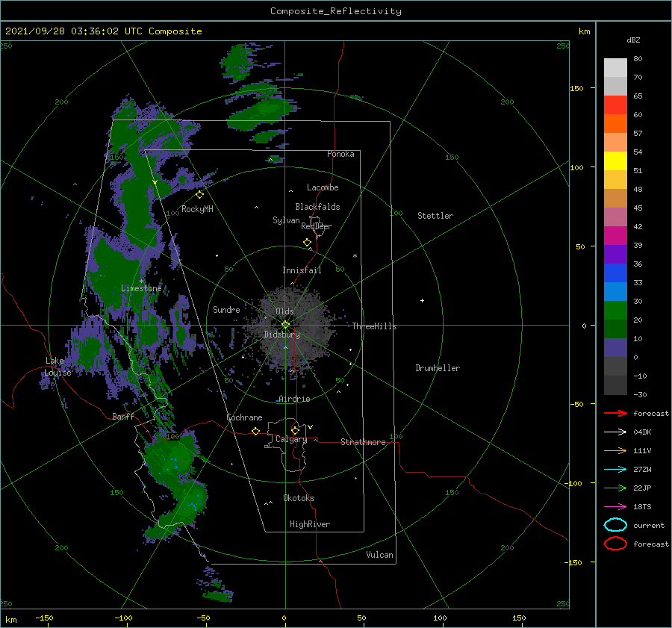The height and width of the screenshot is (628, 672).
Task: Click the Vulcan label
Action: tap(379, 555)
